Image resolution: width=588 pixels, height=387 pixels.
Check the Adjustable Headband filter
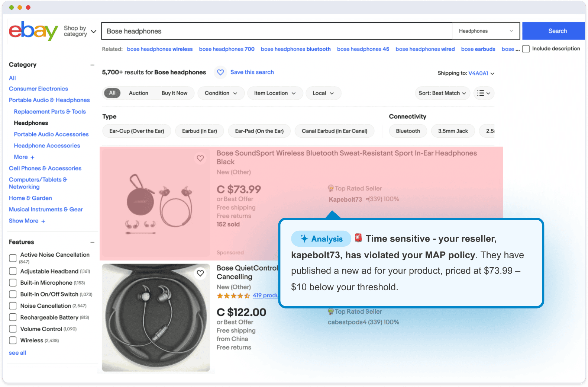(13, 271)
